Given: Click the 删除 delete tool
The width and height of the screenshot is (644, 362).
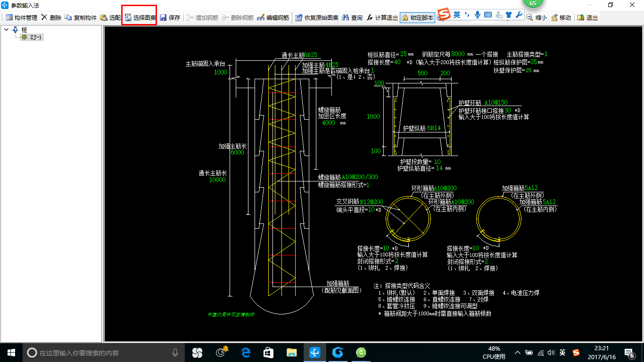Looking at the screenshot, I should (x=51, y=18).
